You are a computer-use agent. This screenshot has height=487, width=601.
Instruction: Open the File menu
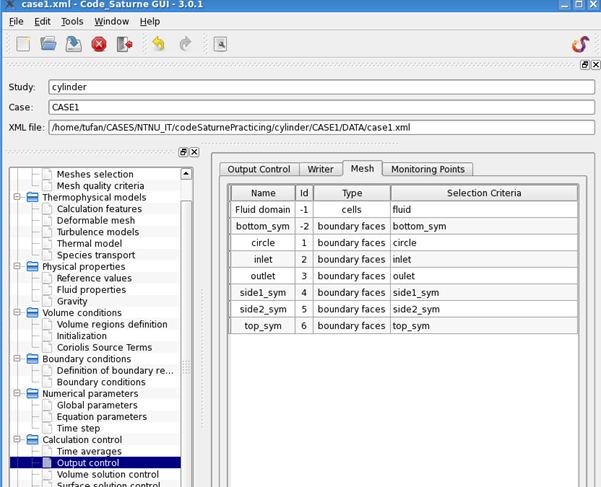[16, 21]
